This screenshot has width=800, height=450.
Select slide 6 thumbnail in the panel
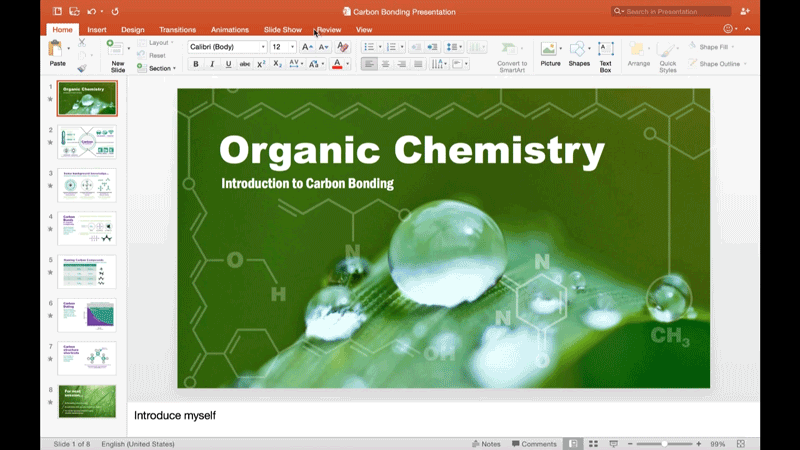[88, 315]
